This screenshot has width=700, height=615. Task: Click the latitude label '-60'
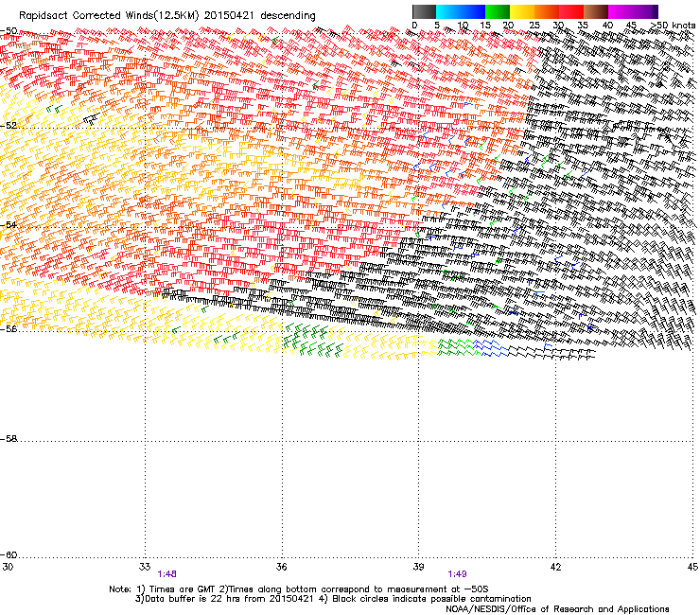tap(9, 554)
